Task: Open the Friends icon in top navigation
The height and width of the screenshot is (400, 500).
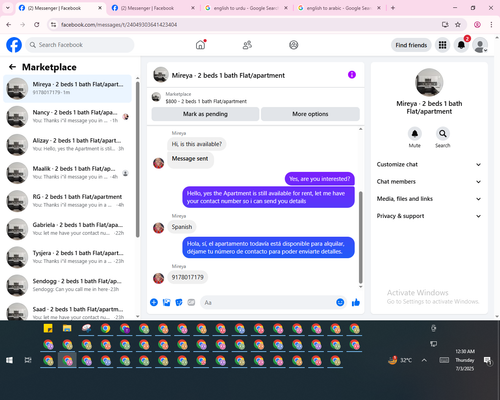Action: (x=247, y=45)
